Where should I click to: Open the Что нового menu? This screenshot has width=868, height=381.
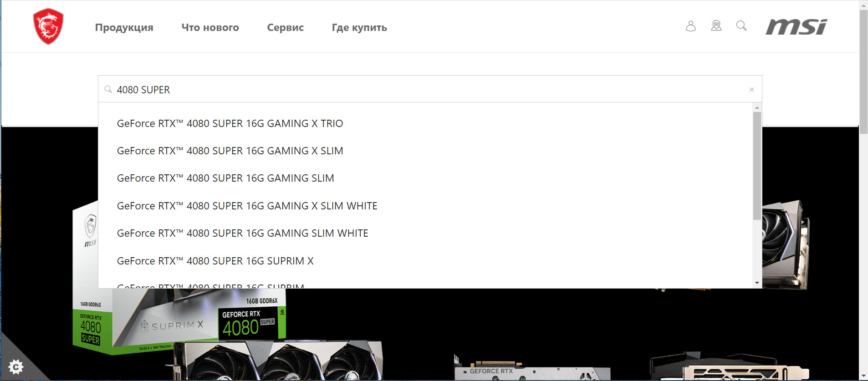pyautogui.click(x=210, y=27)
